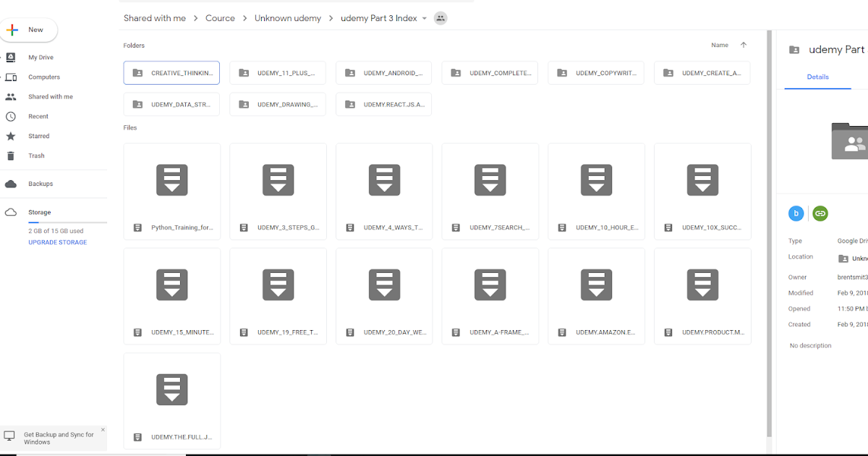The width and height of the screenshot is (868, 456).
Task: Click No description field
Action: pyautogui.click(x=810, y=346)
